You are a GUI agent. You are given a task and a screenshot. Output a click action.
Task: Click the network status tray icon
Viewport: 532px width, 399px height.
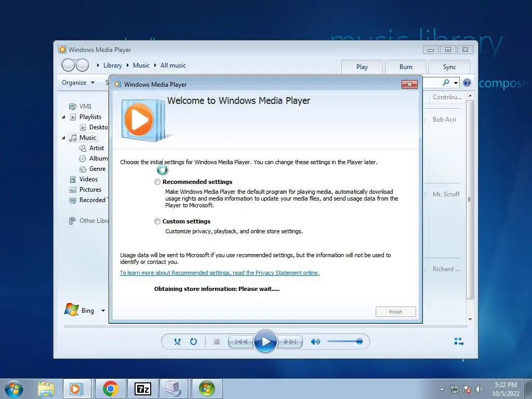pyautogui.click(x=454, y=389)
